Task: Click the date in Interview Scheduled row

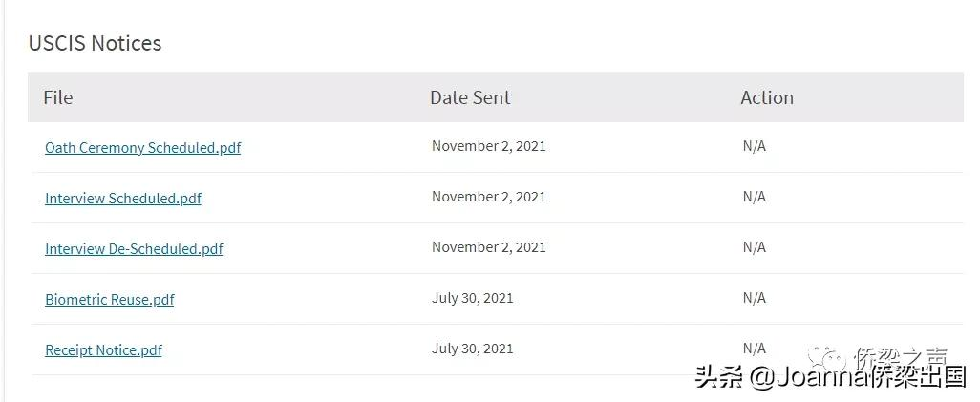Action: [489, 197]
